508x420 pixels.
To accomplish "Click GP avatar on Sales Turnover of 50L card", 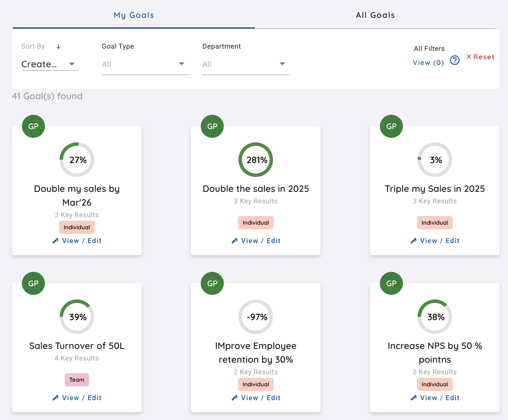I will point(33,283).
